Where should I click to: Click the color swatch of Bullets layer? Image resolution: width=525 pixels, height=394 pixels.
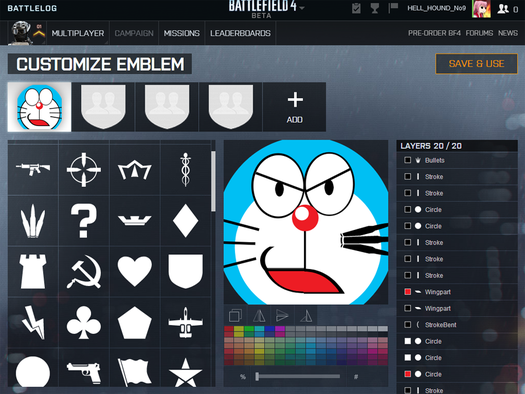click(407, 160)
